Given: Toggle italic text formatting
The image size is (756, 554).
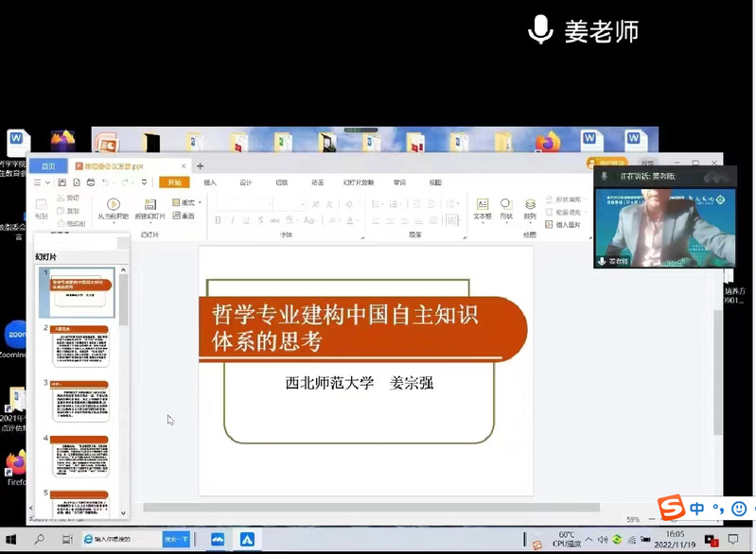Looking at the screenshot, I should click(x=232, y=221).
